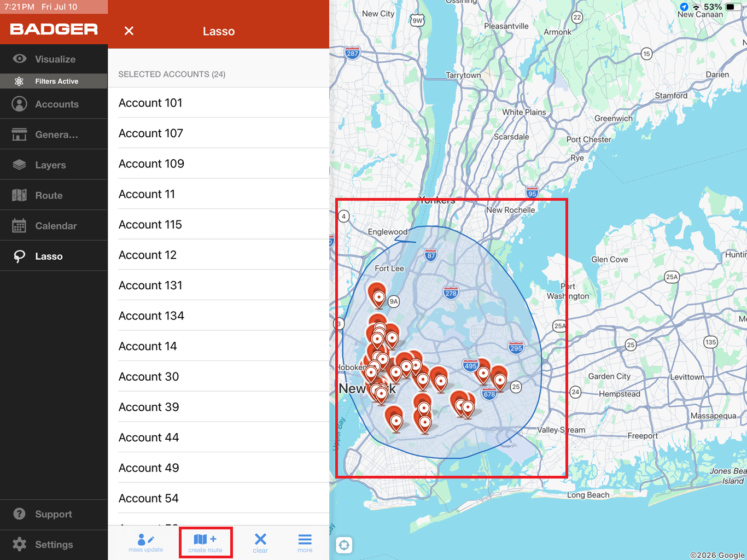Tap the mass update icon
Image resolution: width=747 pixels, height=560 pixels.
point(146,542)
